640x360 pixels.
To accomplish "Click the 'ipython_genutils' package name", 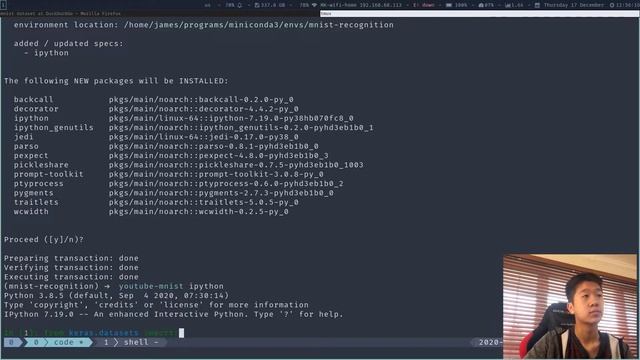I will (x=53, y=128).
